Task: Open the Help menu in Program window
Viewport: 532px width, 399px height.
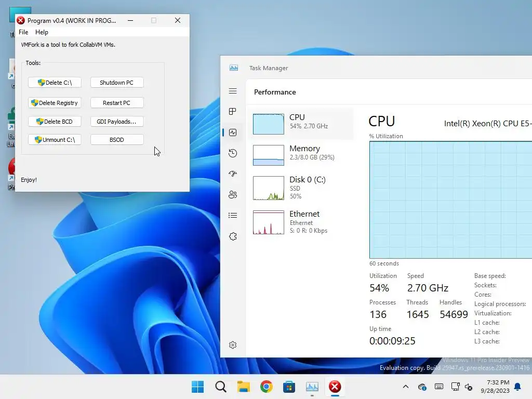Action: (42, 32)
